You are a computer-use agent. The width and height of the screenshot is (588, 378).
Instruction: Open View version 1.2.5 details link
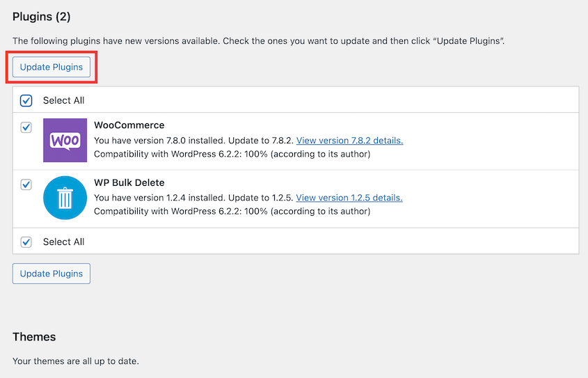pos(349,198)
